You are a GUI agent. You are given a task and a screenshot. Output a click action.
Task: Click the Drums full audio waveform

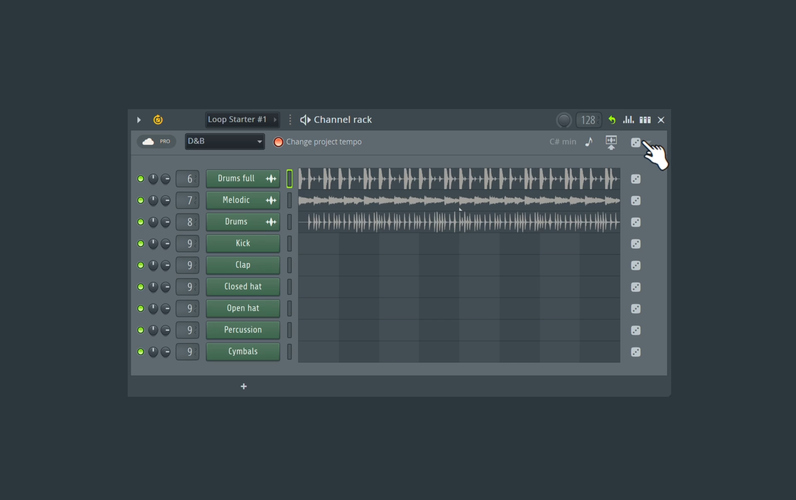click(459, 179)
